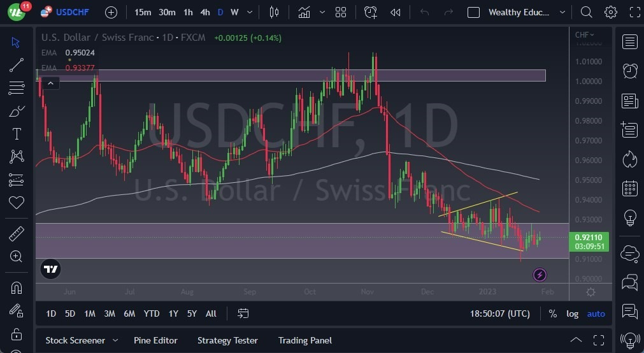Start bar replay mode

[x=395, y=12]
